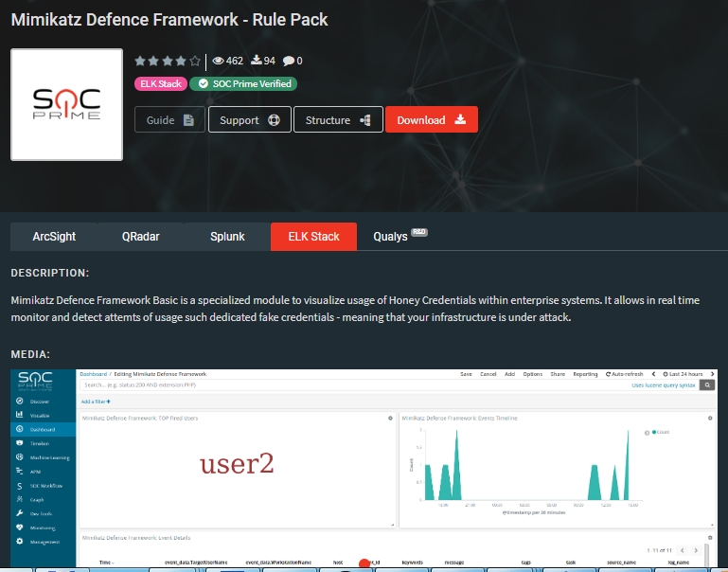Open the Guide document button
Viewport: 728px width, 572px height.
point(169,119)
